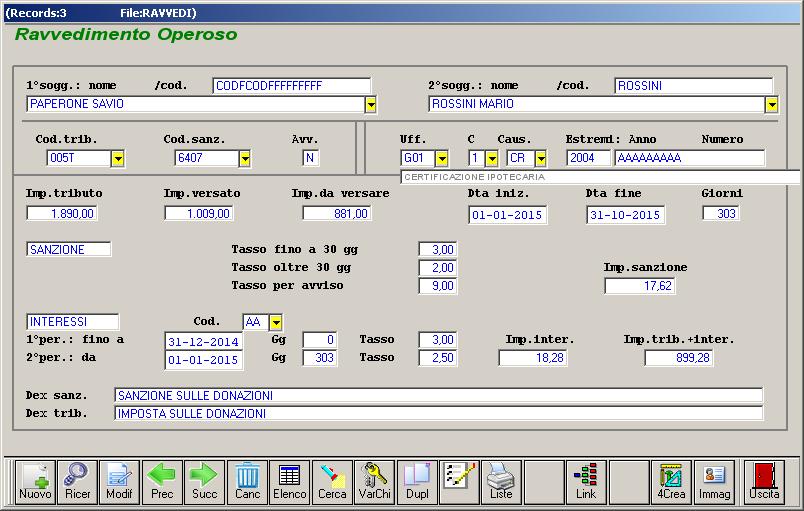Expand the PAPERONE SAVIO name dropdown
The width and height of the screenshot is (804, 511).
coord(371,105)
